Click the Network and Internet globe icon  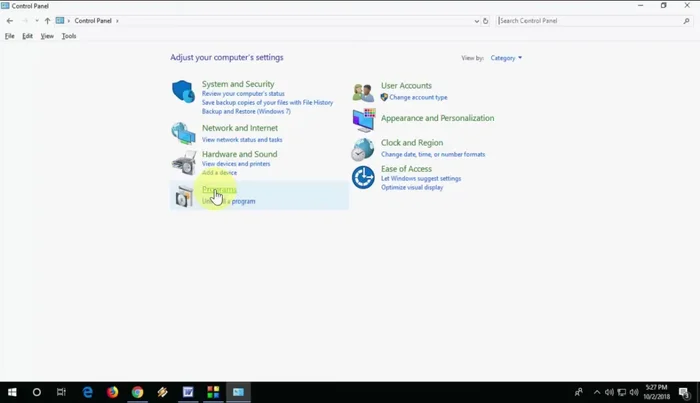click(183, 133)
